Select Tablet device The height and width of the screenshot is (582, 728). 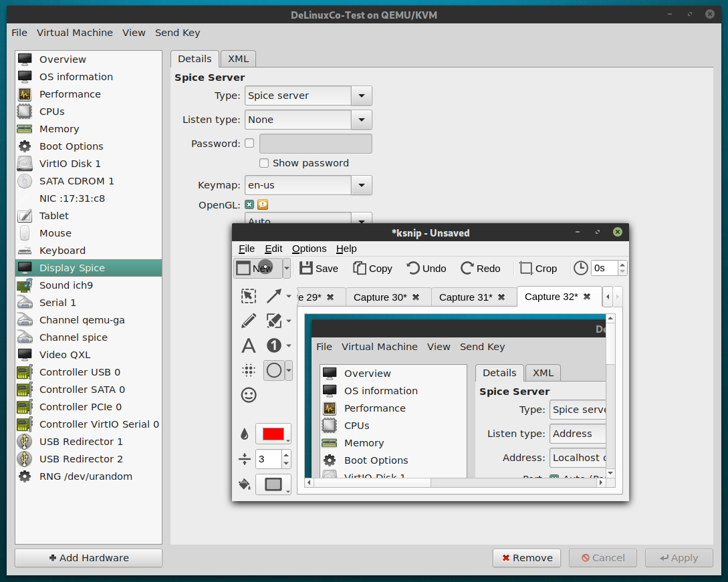tap(88, 216)
